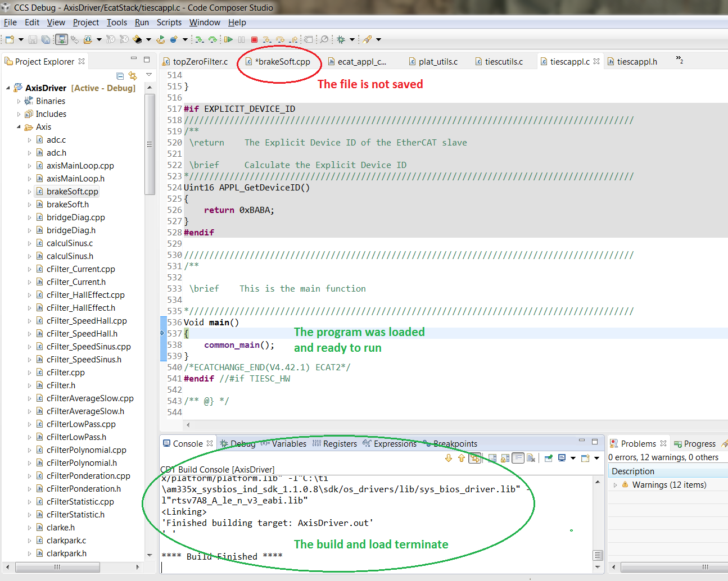Click the connect target plug icon
The width and height of the screenshot is (728, 581).
74,39
